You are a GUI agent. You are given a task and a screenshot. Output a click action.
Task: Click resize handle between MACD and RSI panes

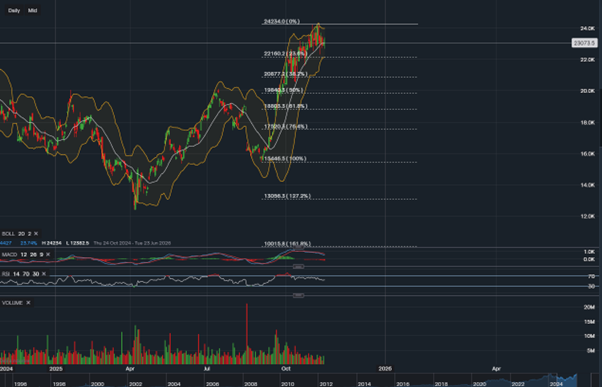(299, 266)
